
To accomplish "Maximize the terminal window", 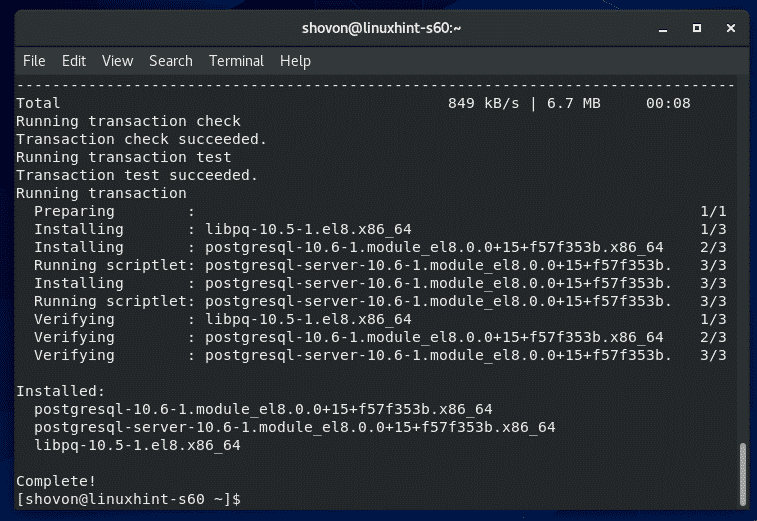I will [x=698, y=28].
